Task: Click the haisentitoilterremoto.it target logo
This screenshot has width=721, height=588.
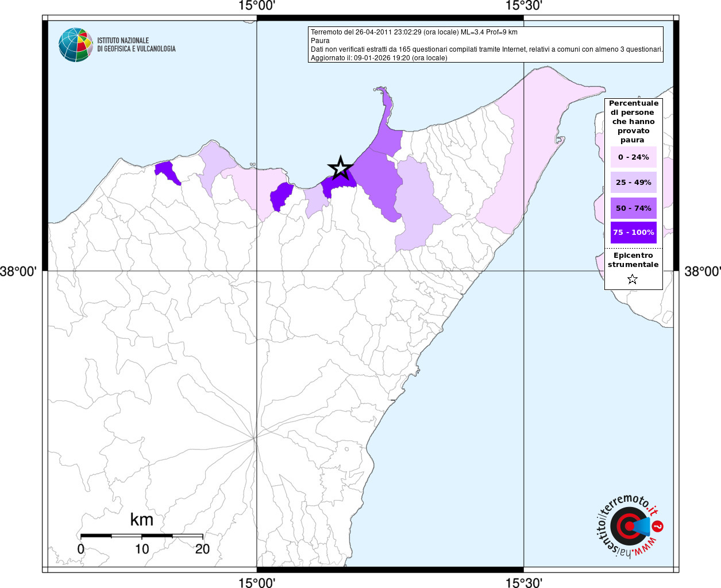Action: click(x=630, y=525)
